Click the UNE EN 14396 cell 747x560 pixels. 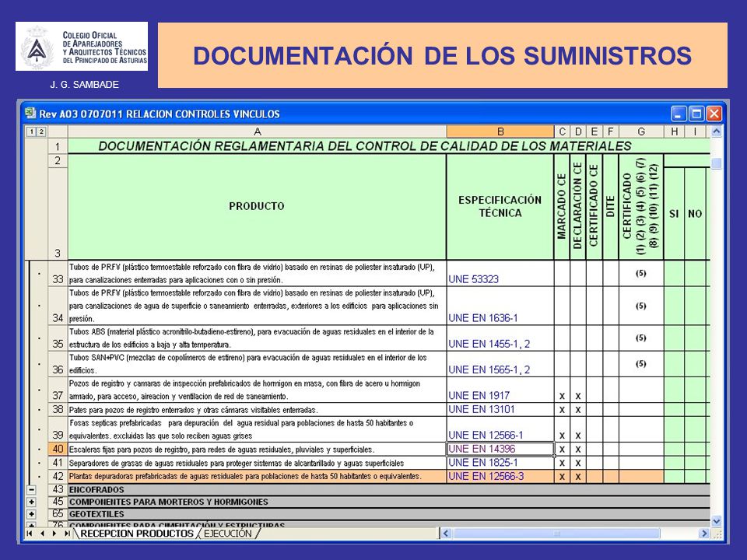(x=500, y=449)
